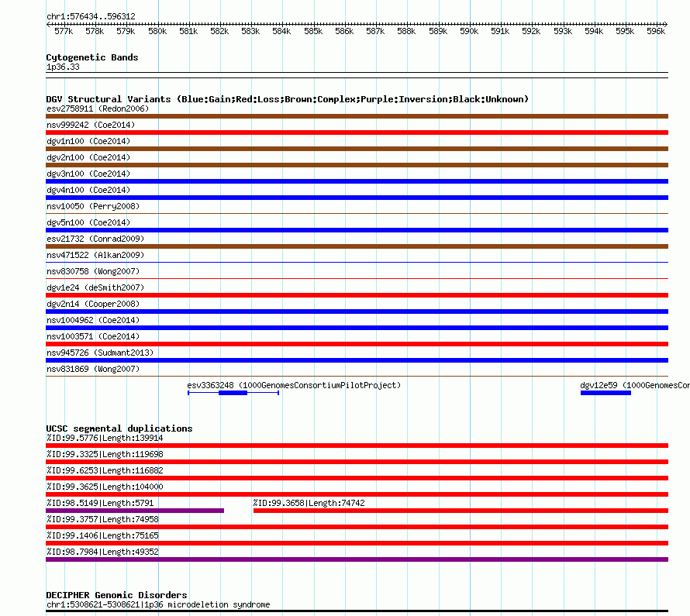Click variant dgv3n100 (Coe2014) label

click(x=88, y=174)
